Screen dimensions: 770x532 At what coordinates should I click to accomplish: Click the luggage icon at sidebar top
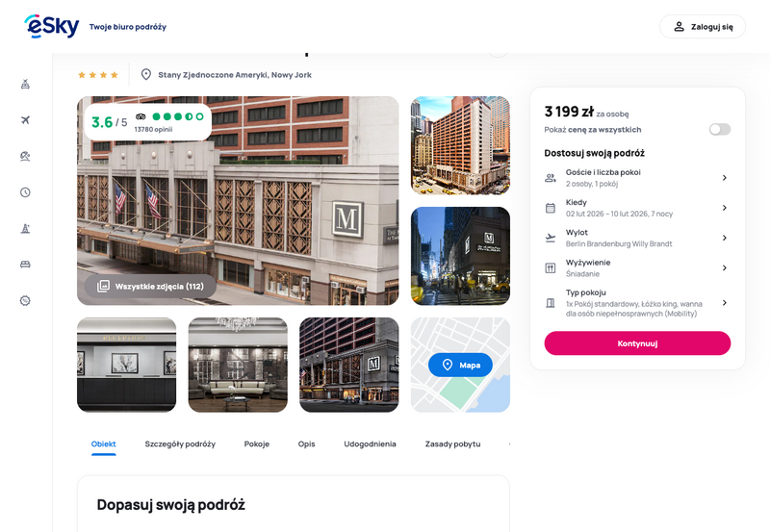pos(25,84)
